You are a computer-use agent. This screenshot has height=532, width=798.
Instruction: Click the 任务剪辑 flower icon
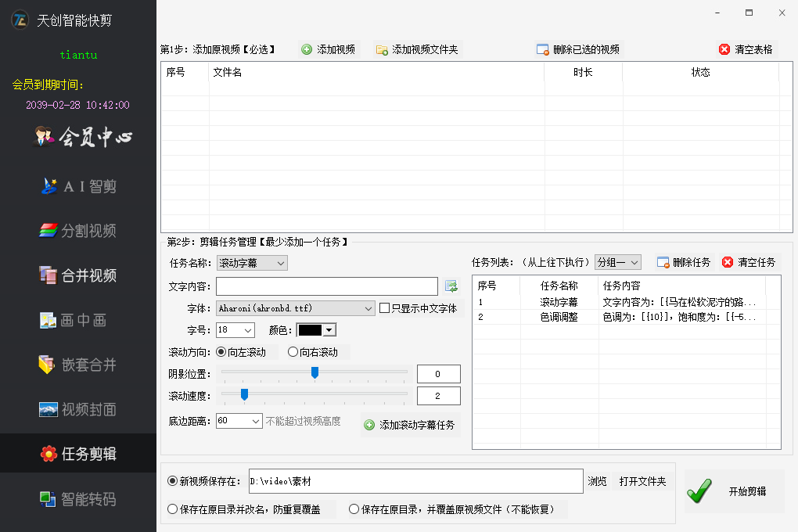click(x=49, y=454)
